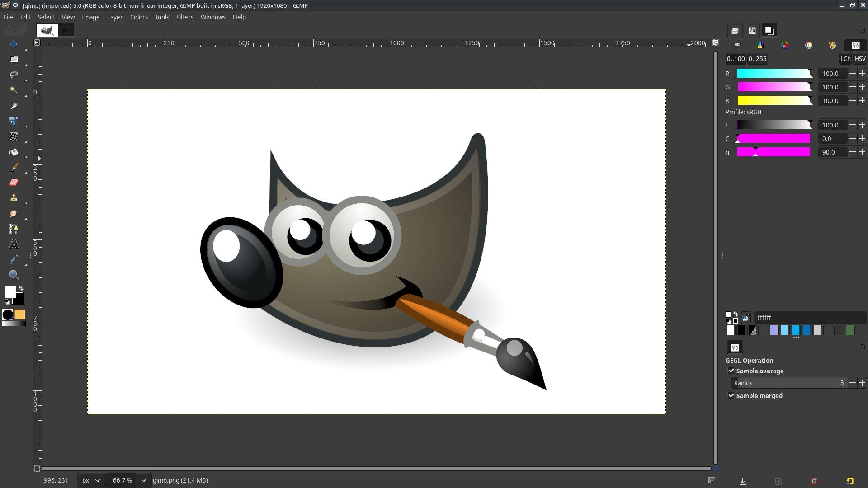Select the Unified Transform tool

point(14,121)
